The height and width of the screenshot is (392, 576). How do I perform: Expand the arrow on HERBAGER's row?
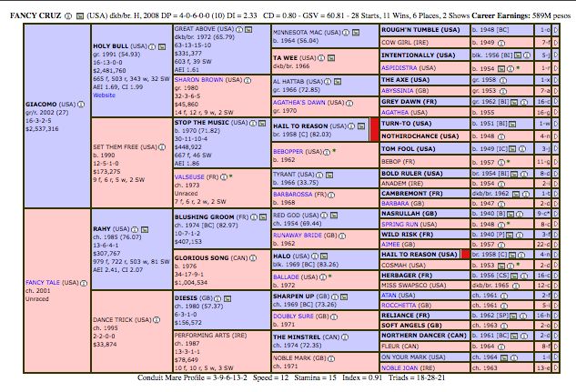[x=555, y=276]
